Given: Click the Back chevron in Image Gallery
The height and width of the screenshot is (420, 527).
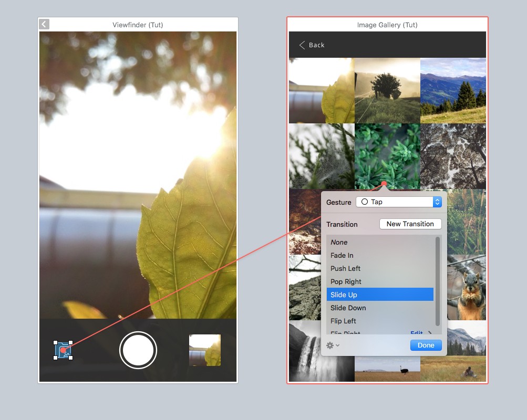Looking at the screenshot, I should click(x=302, y=45).
